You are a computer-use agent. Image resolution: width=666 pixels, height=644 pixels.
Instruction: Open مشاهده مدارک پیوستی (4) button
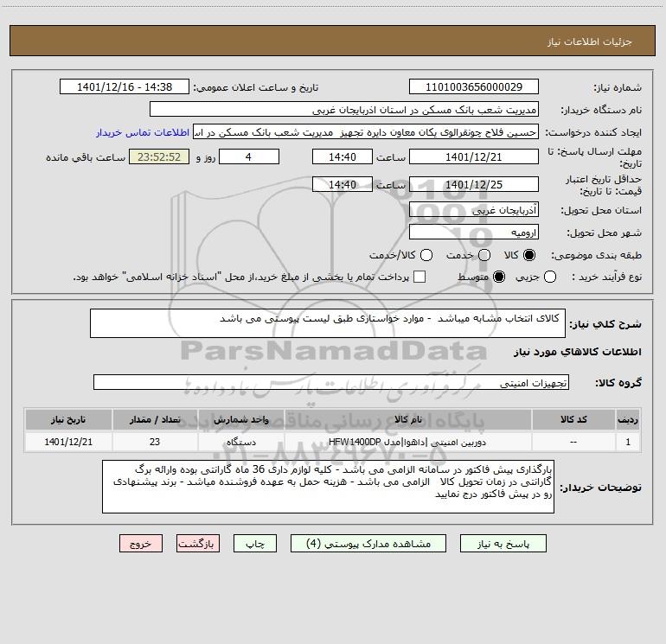click(368, 544)
